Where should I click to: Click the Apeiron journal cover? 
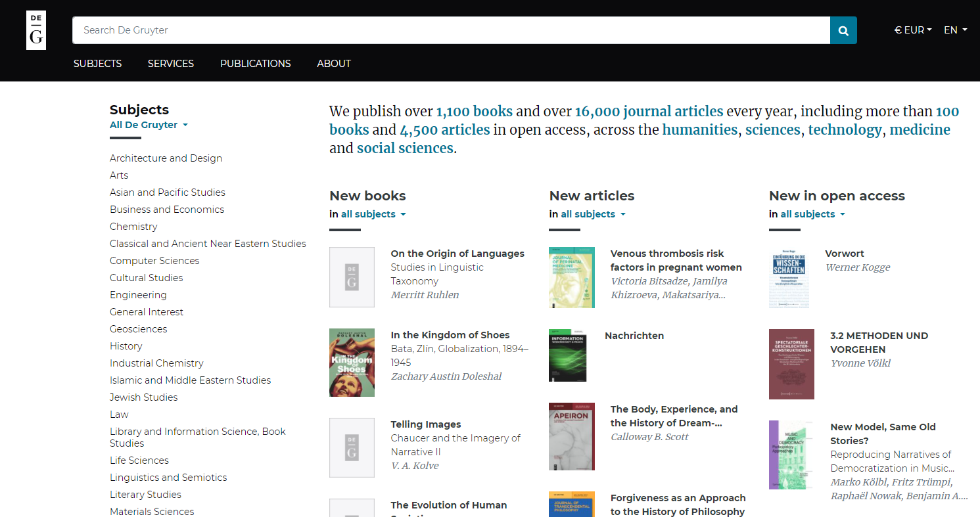[572, 436]
